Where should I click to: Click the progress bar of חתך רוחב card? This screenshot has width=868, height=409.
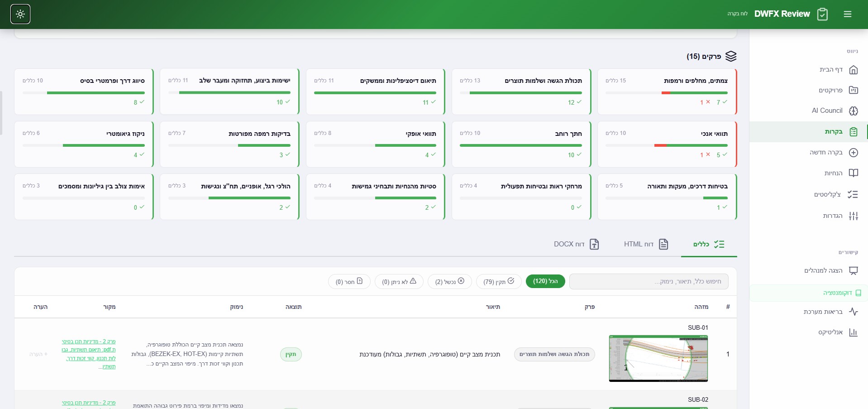click(520, 145)
